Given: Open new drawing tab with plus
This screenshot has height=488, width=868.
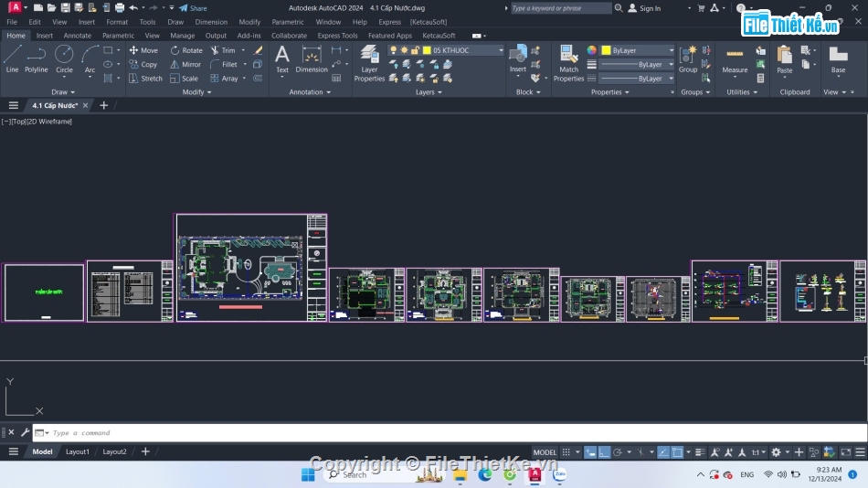Looking at the screenshot, I should click(x=103, y=105).
